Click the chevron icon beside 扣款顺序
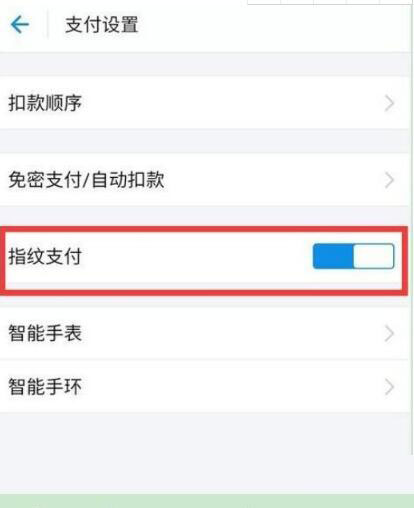 click(x=389, y=103)
